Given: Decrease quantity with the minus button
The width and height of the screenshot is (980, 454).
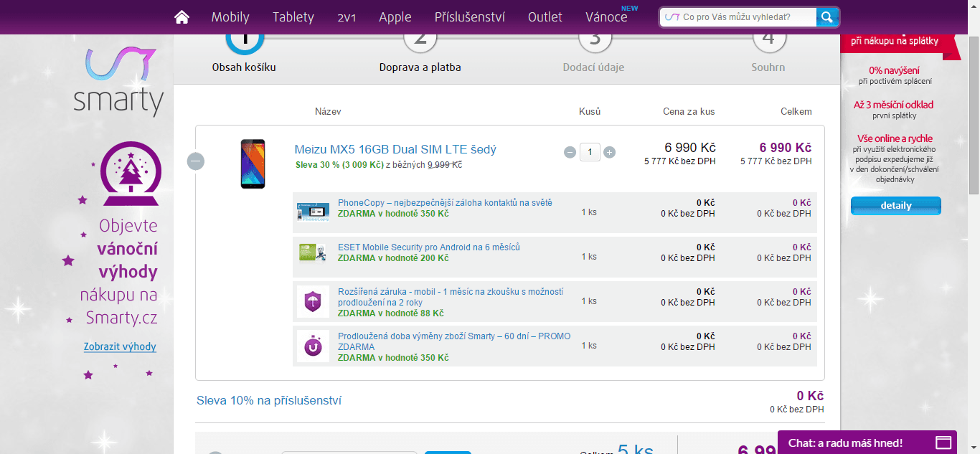Looking at the screenshot, I should tap(570, 152).
